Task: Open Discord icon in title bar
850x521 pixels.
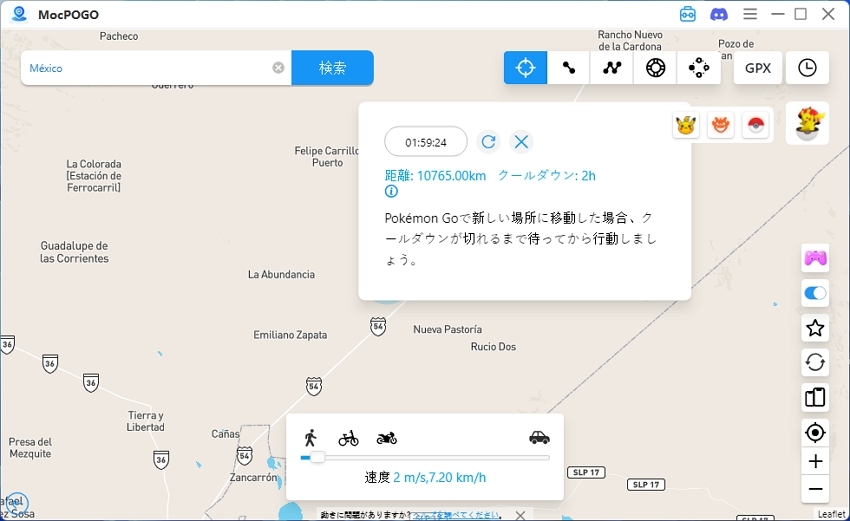Action: tap(719, 14)
